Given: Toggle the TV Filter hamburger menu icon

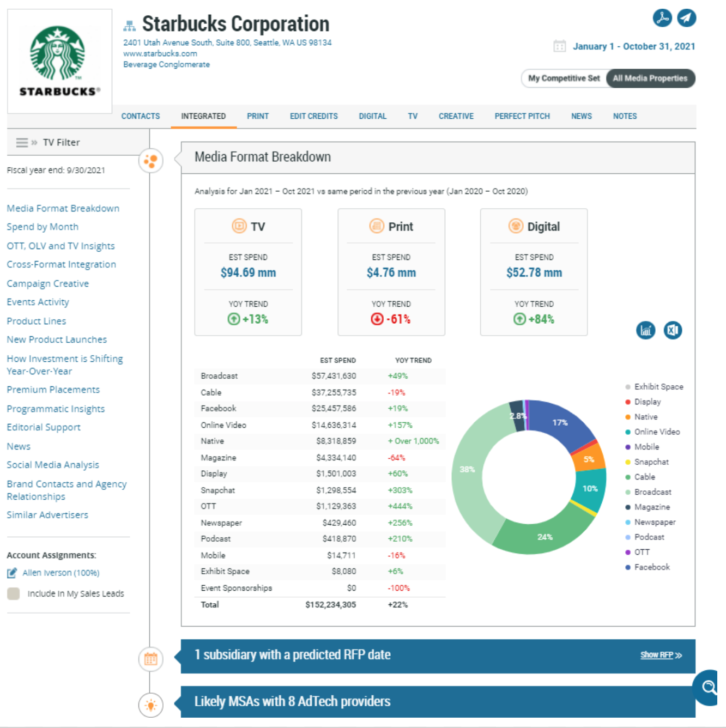Looking at the screenshot, I should pyautogui.click(x=22, y=142).
